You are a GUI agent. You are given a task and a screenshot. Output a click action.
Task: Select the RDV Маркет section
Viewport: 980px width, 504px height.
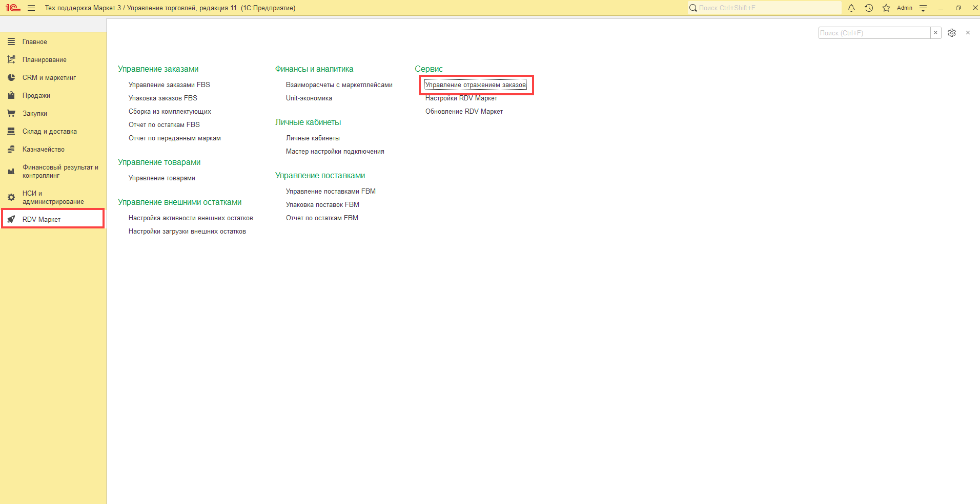[x=53, y=219]
